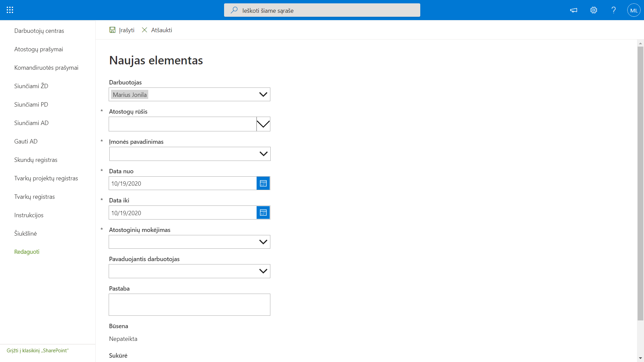Click the Įrašyti save disk icon
644x362 pixels.
pos(112,30)
